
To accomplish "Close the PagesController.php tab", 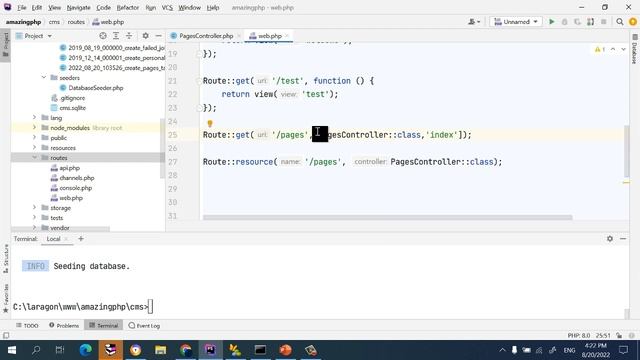I will [x=239, y=36].
